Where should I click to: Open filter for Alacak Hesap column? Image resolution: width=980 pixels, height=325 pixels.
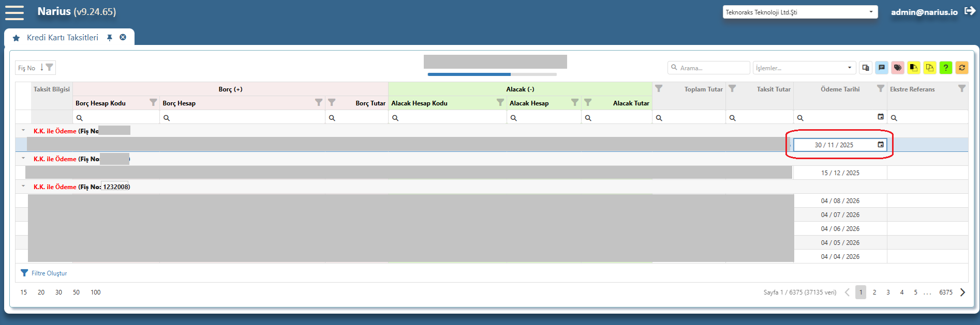(574, 102)
